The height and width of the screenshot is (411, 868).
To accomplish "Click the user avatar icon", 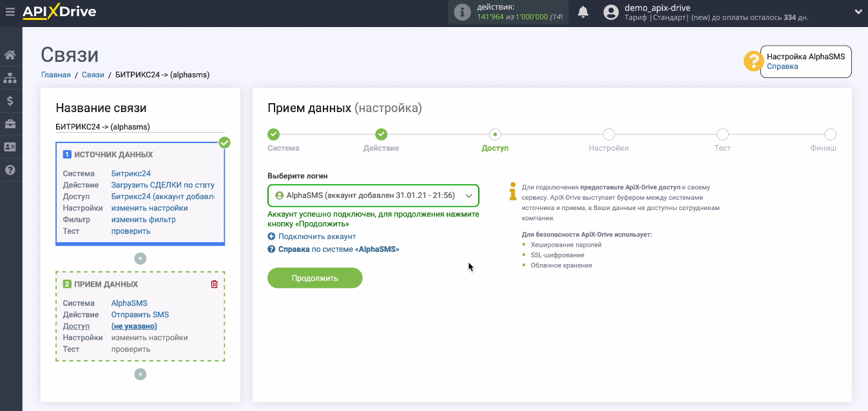I will pyautogui.click(x=612, y=12).
